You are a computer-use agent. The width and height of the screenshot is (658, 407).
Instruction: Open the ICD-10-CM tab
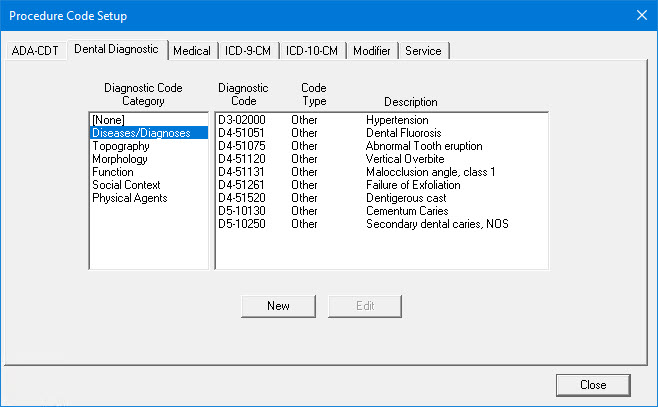click(313, 51)
